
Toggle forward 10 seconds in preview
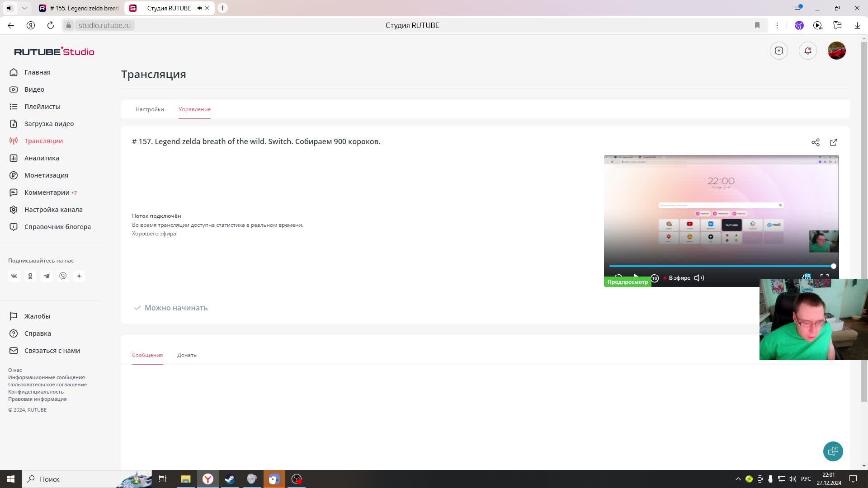(x=654, y=278)
